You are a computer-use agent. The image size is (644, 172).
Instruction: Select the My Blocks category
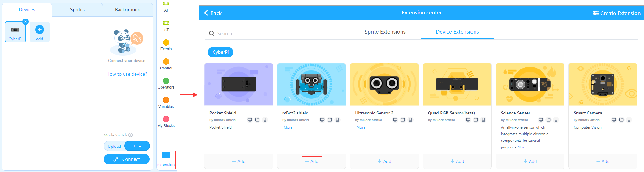[x=166, y=122]
